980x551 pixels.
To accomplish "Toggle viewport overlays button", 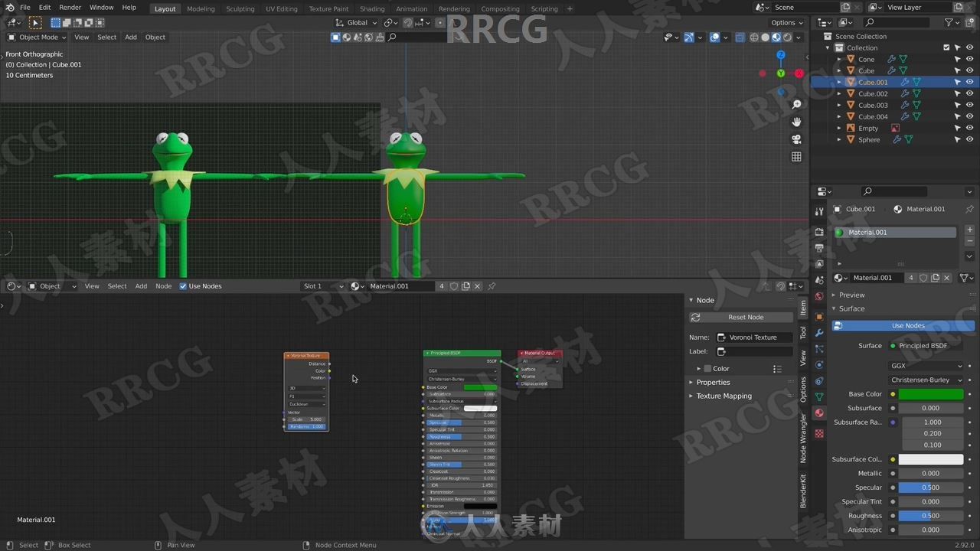I will 714,37.
